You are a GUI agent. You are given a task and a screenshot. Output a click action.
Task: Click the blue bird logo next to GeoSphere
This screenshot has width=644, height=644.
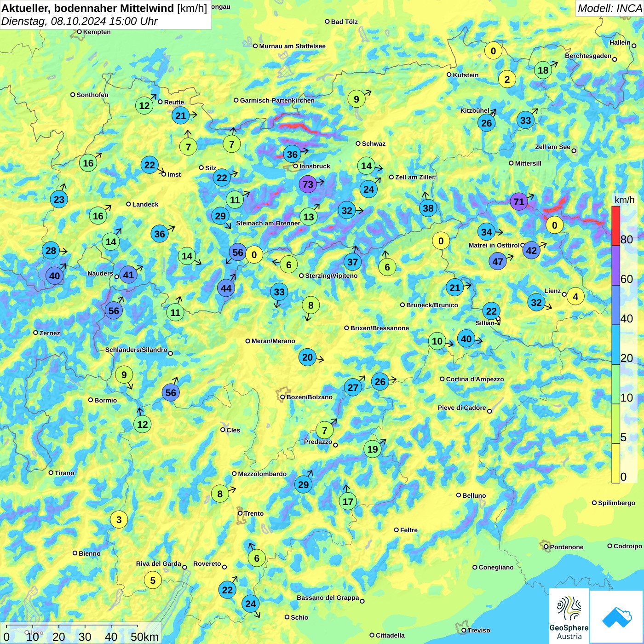(x=616, y=616)
